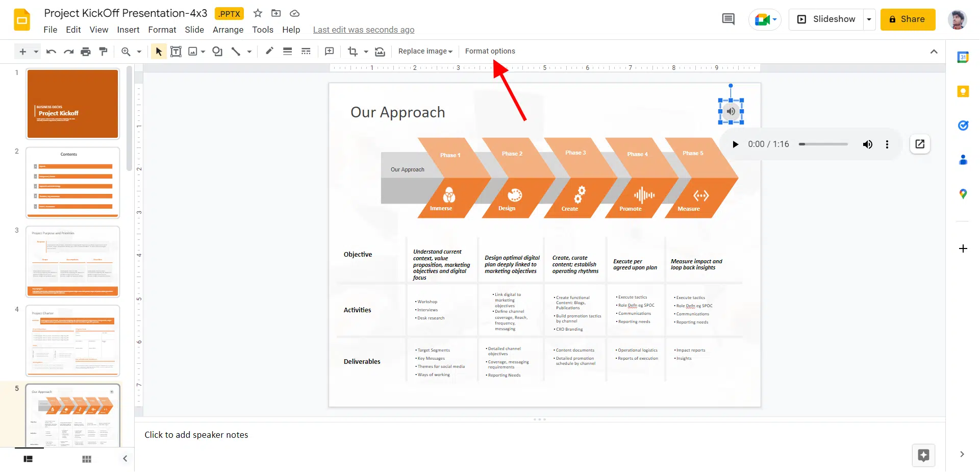Image resolution: width=980 pixels, height=472 pixels.
Task: Open the Replace image dropdown
Action: pyautogui.click(x=425, y=52)
